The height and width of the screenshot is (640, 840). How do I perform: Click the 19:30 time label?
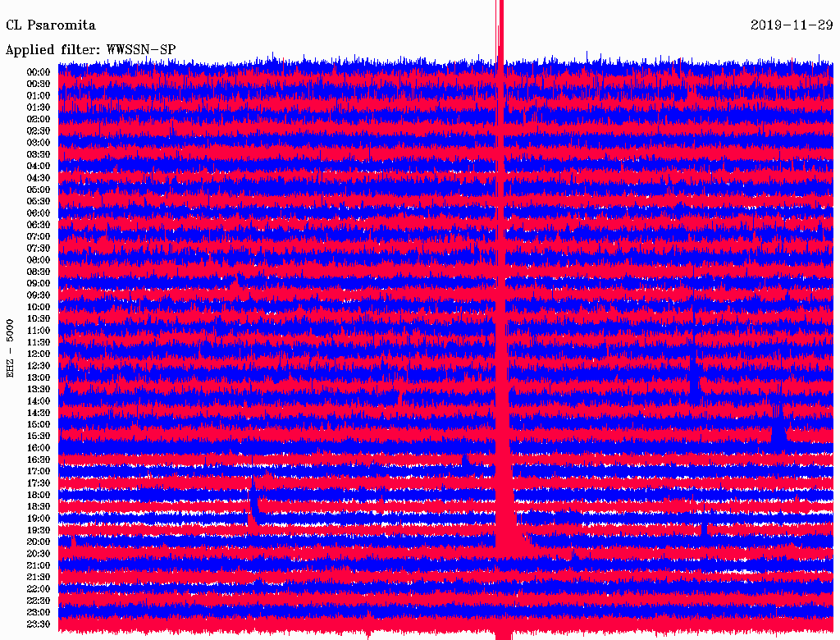pos(39,530)
